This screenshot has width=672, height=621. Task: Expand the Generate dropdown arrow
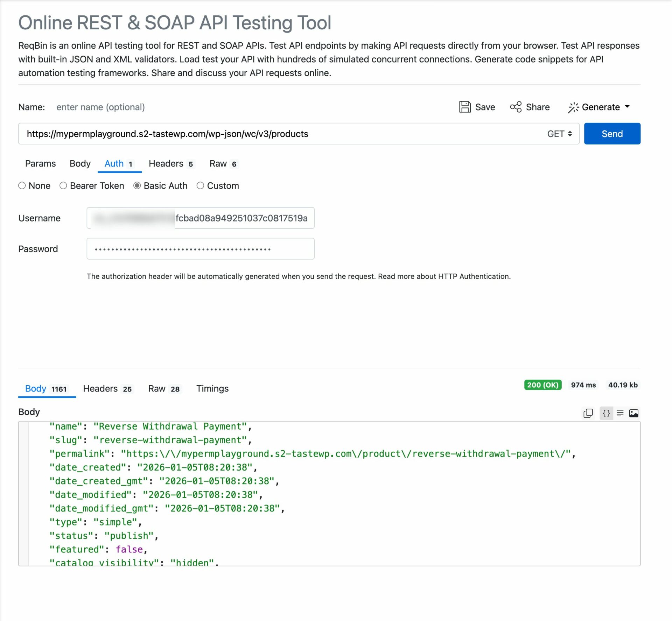coord(627,107)
